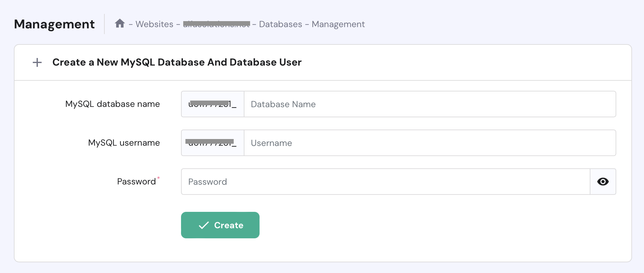Click the MySQL database name label
This screenshot has width=644, height=273.
point(113,104)
